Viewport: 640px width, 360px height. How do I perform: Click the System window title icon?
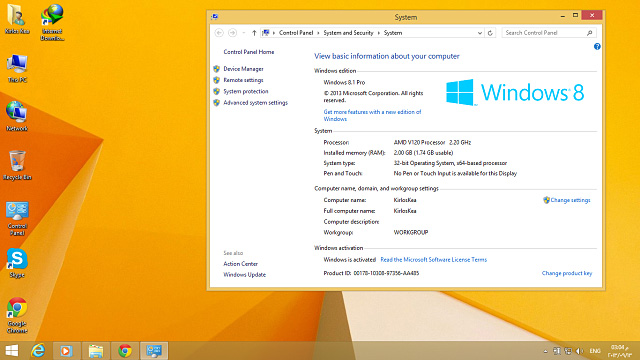pyautogui.click(x=215, y=17)
